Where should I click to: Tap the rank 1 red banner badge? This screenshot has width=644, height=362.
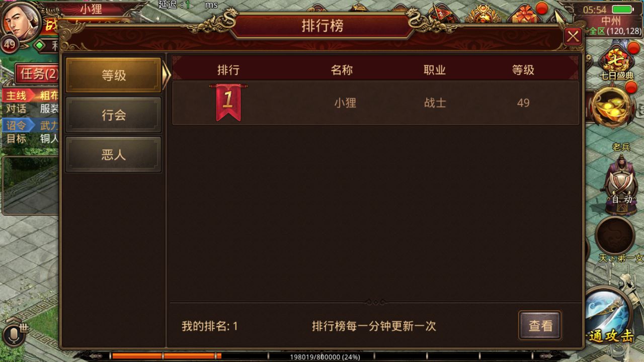click(228, 103)
